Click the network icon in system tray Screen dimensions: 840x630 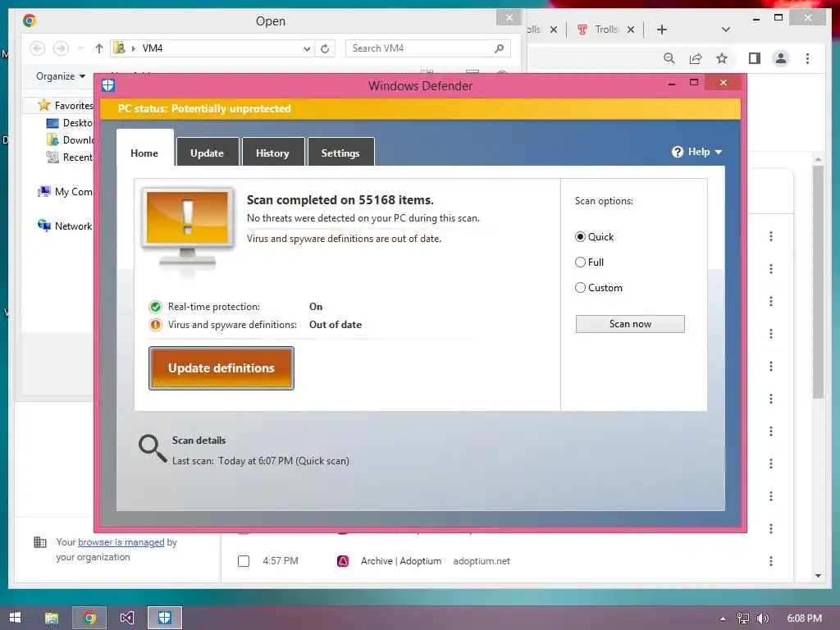[x=743, y=619]
